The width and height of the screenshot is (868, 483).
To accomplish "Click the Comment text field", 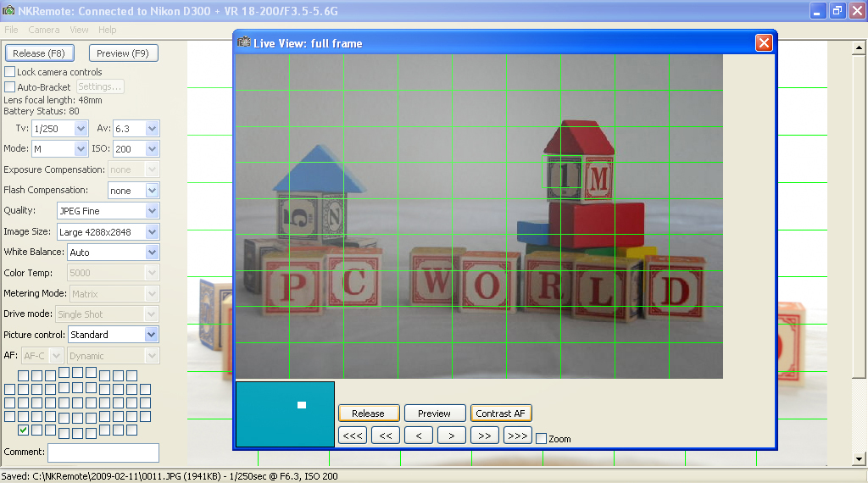I will click(103, 452).
